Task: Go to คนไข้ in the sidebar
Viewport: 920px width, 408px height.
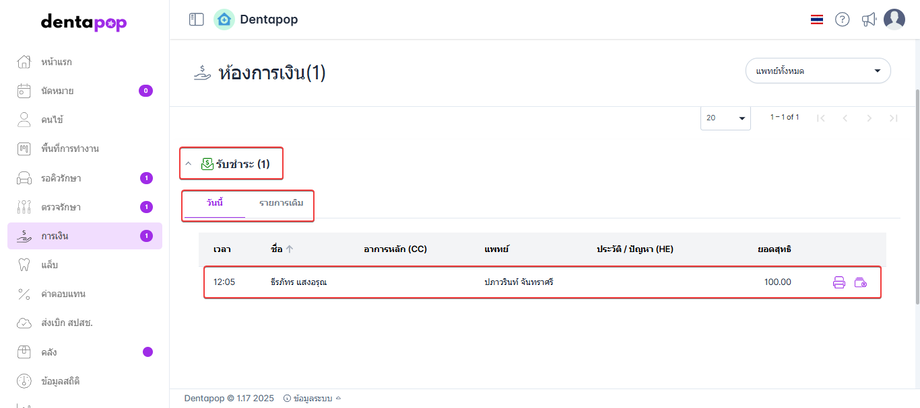Action: coord(55,120)
